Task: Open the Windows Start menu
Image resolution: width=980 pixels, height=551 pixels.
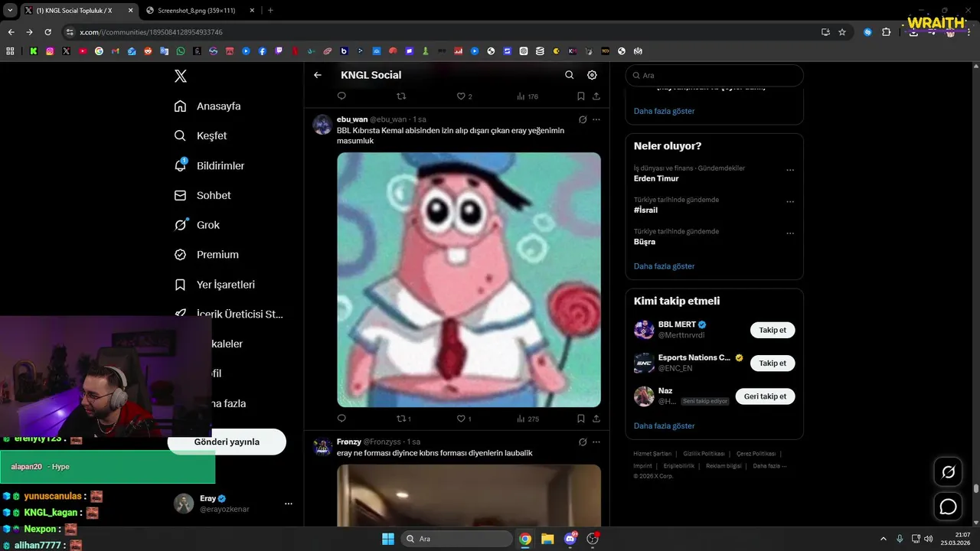Action: (x=388, y=539)
